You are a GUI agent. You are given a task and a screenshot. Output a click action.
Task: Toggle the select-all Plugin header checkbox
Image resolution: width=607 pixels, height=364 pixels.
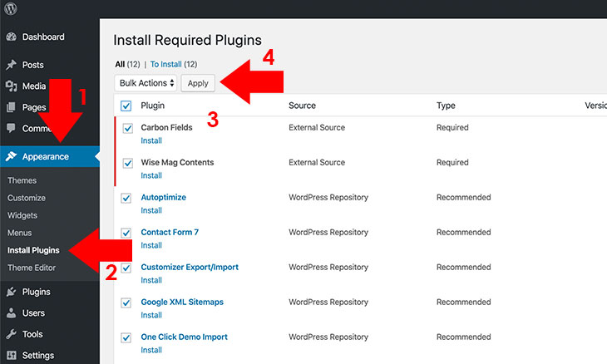click(x=126, y=106)
